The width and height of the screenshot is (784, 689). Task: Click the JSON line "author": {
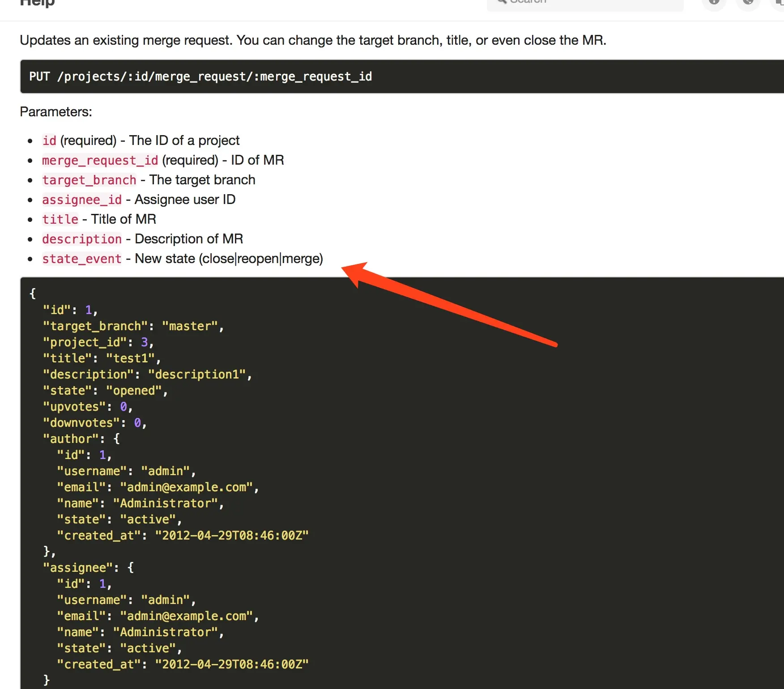coord(81,439)
